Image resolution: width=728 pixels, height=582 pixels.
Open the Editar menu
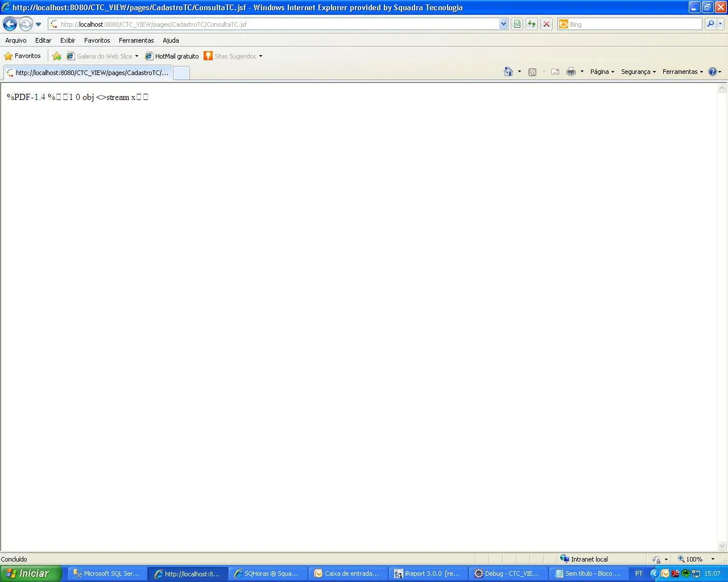tap(43, 40)
